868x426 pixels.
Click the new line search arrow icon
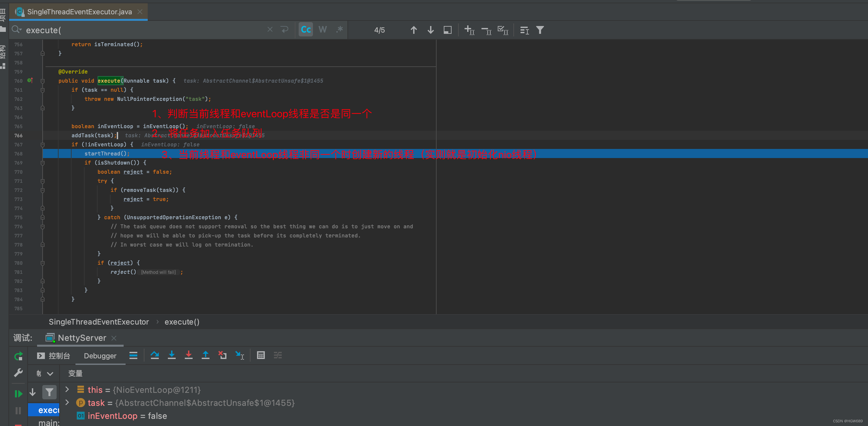[x=285, y=30]
